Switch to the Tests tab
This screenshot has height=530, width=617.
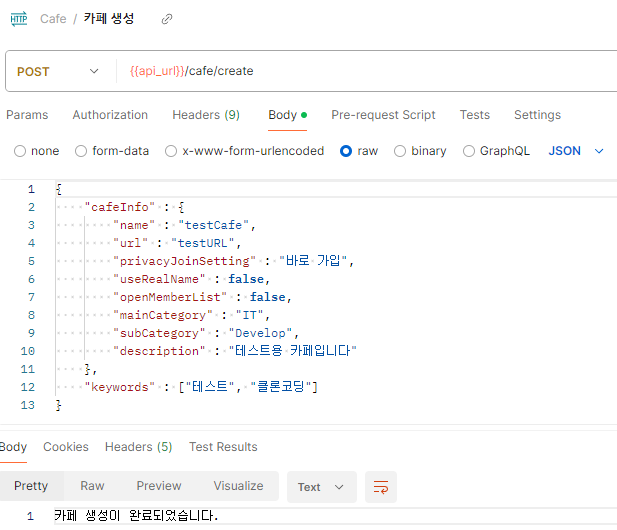pos(475,115)
